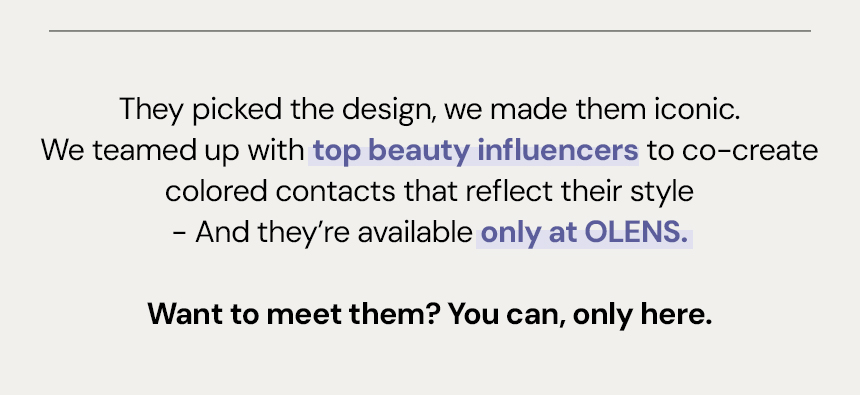Click the highlighted 'top beauty influencers' phrase
Viewport: 860px width, 395px height.
click(x=475, y=150)
